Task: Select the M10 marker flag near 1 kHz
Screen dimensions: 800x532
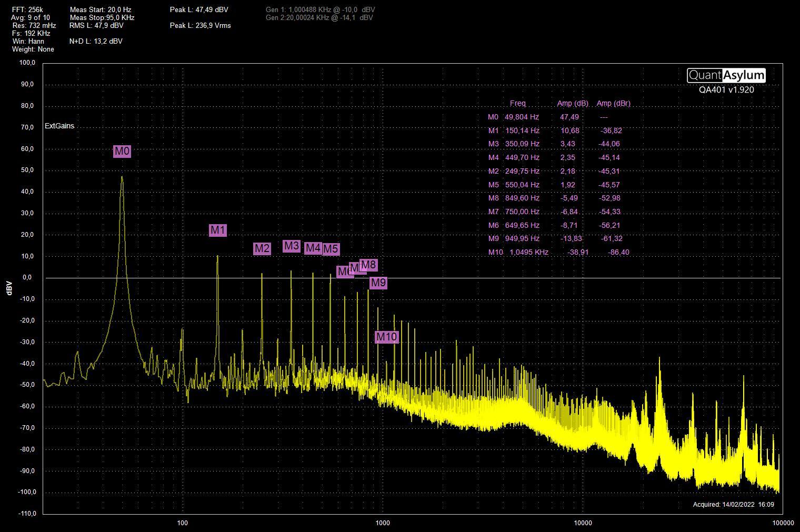Action: coord(386,337)
